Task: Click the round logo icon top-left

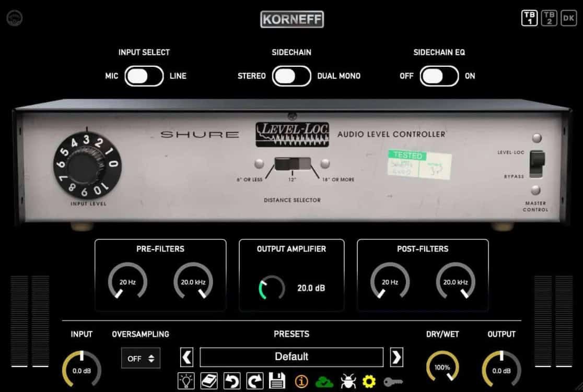Action: (x=15, y=18)
